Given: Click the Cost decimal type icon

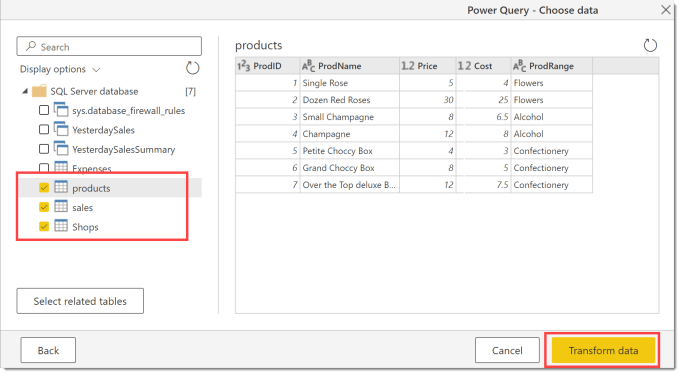Looking at the screenshot, I should point(464,66).
